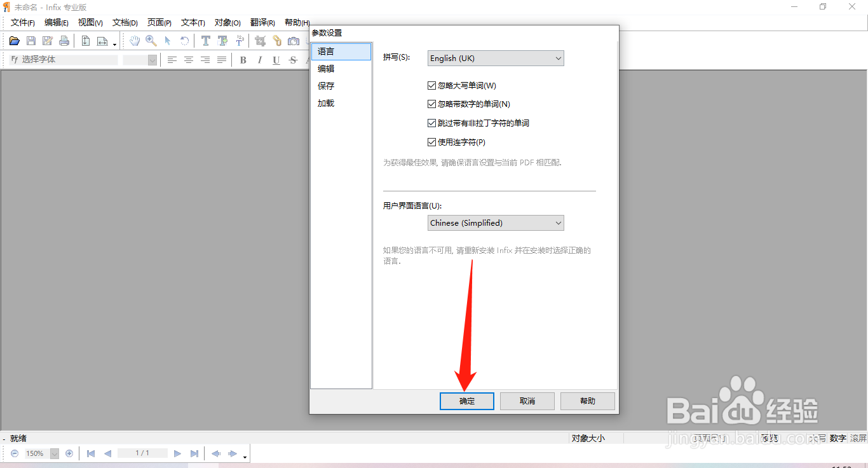Click the 对象大小 status bar entry
The height and width of the screenshot is (468, 868).
click(588, 438)
